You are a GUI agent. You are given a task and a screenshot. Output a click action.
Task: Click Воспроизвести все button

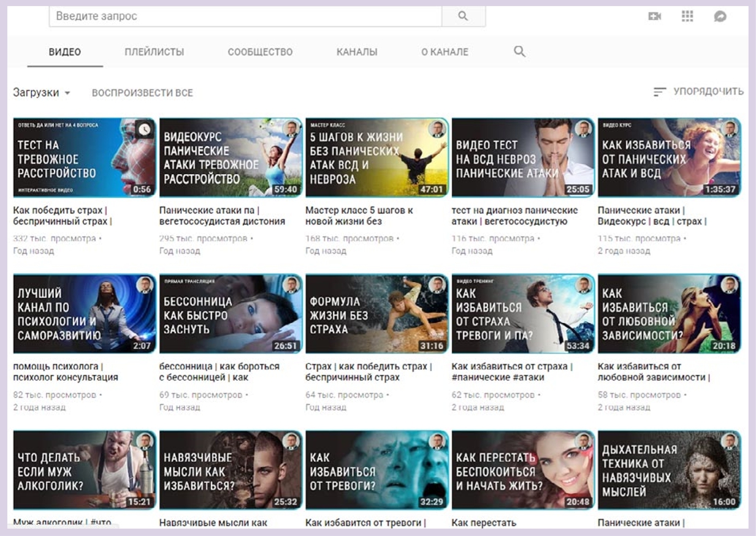pyautogui.click(x=142, y=92)
